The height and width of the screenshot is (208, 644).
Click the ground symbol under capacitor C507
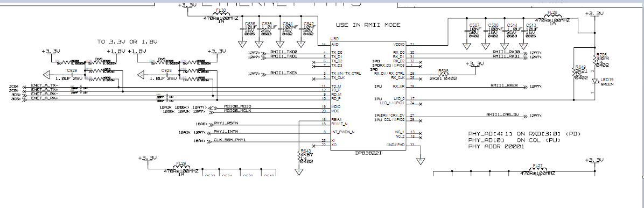pos(467,46)
